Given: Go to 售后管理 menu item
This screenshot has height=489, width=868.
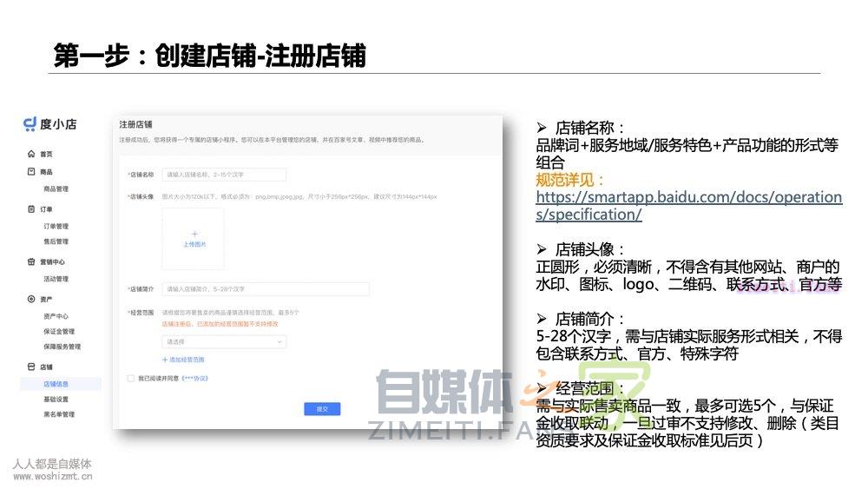Looking at the screenshot, I should (56, 241).
